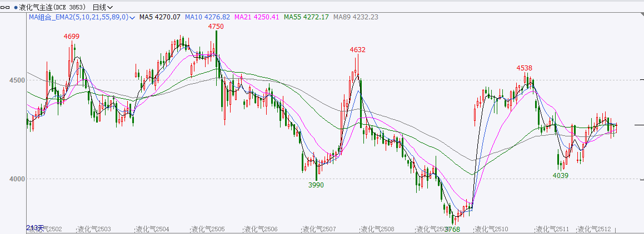Click the 3990 low price label
Viewport: 644px width, 234px height.
(x=316, y=185)
